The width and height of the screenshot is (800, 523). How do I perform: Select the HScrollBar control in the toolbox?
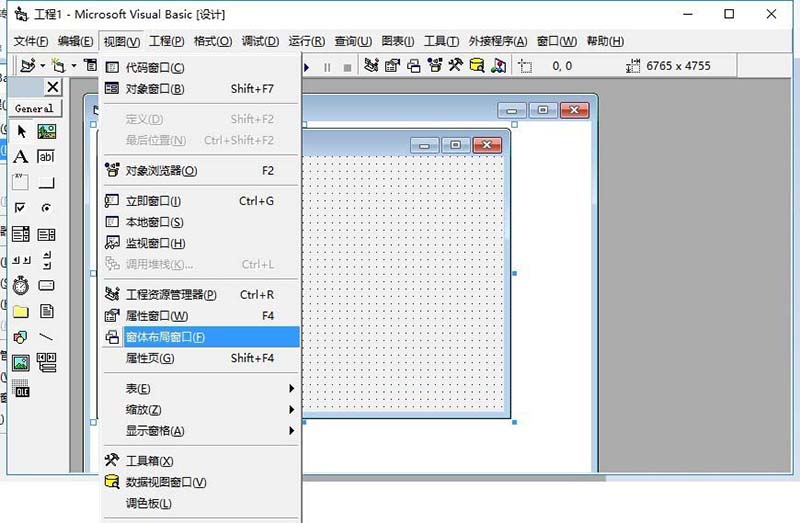[21, 260]
